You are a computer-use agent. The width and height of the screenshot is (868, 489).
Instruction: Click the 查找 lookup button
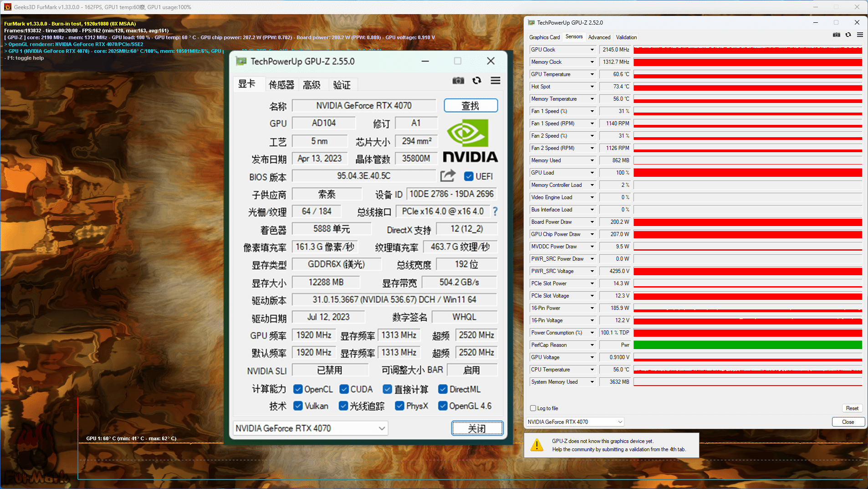(470, 106)
